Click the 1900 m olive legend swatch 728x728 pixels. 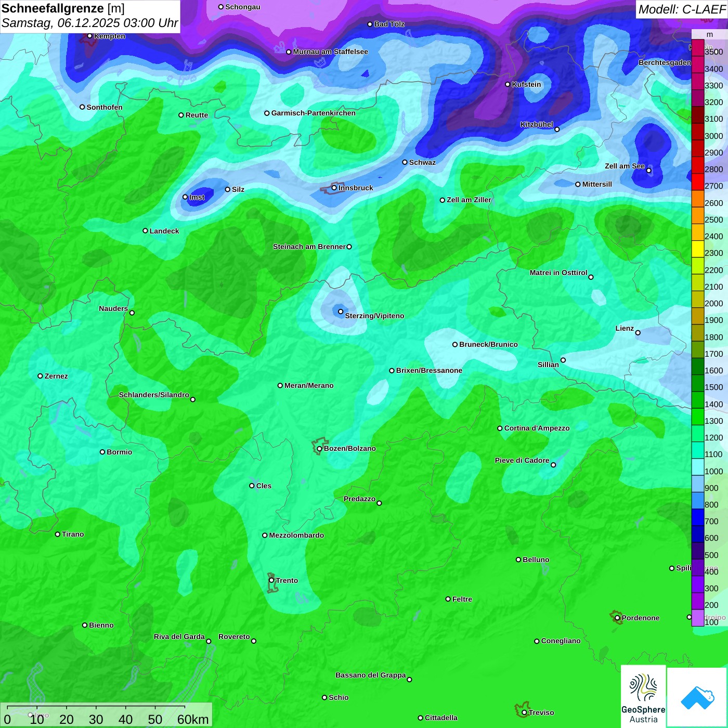698,316
